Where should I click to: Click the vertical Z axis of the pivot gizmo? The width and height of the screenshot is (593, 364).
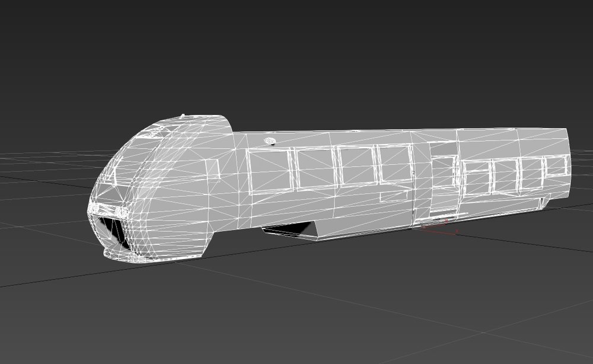tap(413, 200)
